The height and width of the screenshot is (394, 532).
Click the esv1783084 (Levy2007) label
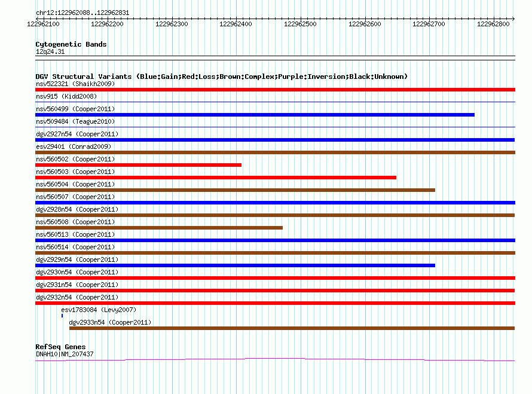[x=99, y=310]
